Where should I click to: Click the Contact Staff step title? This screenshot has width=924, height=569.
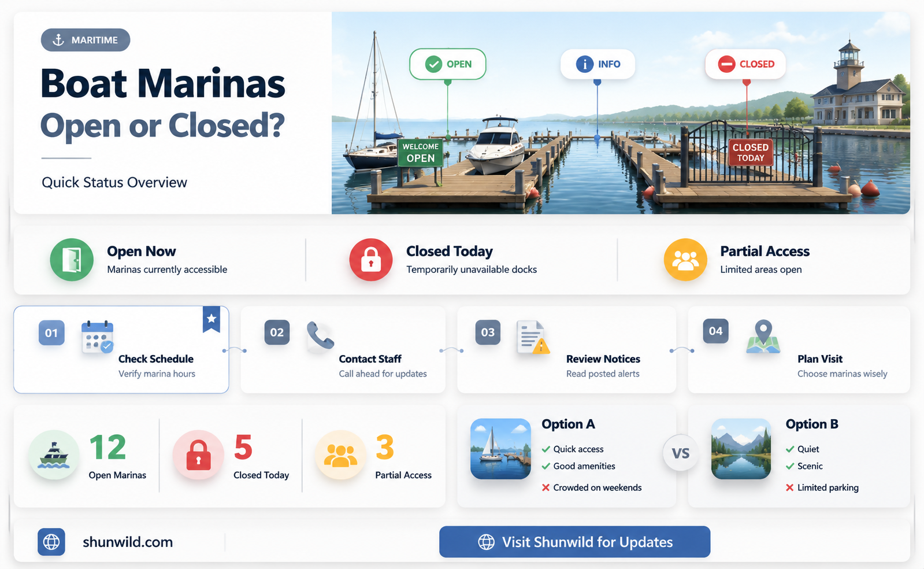coord(370,359)
